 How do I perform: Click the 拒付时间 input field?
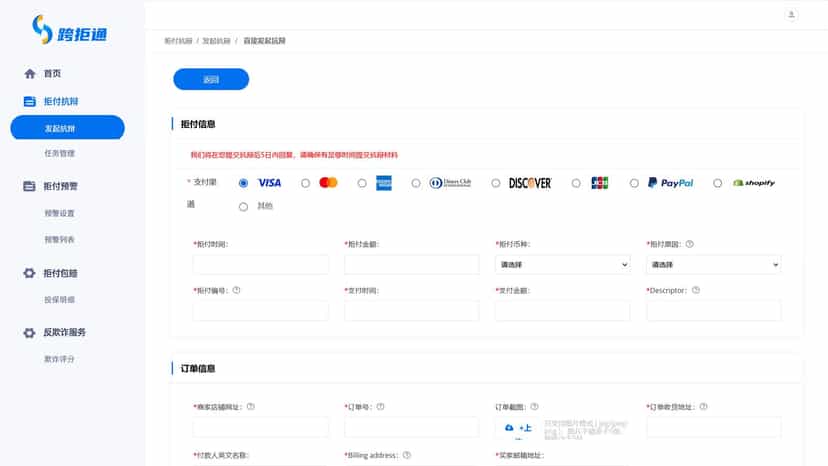tap(261, 264)
